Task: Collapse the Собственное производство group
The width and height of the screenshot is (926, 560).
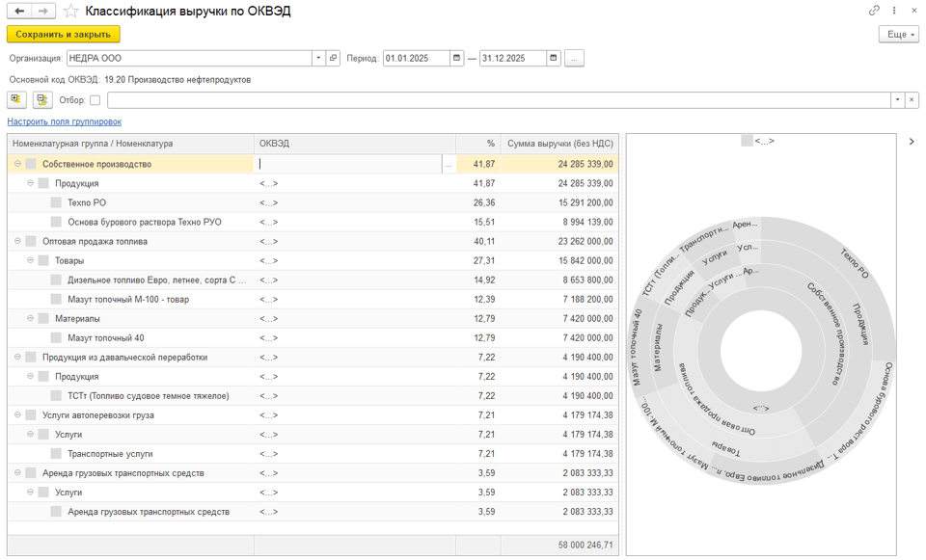Action: (17, 164)
